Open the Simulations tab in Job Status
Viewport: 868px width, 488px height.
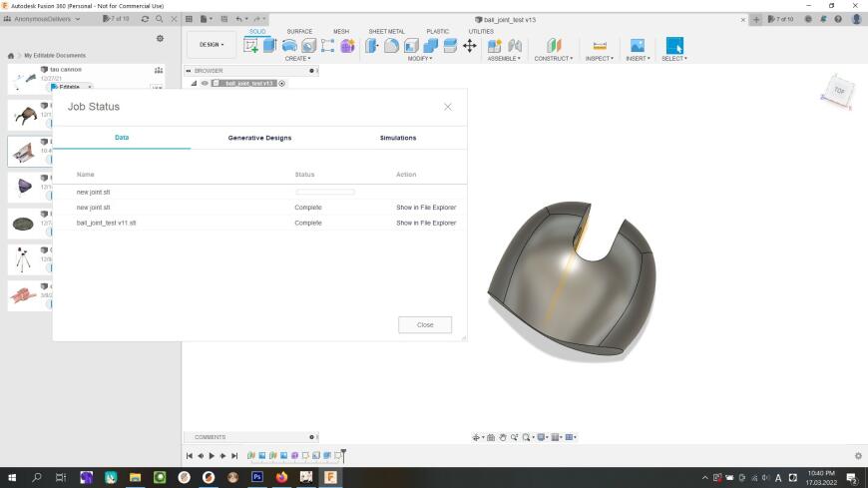pos(398,138)
